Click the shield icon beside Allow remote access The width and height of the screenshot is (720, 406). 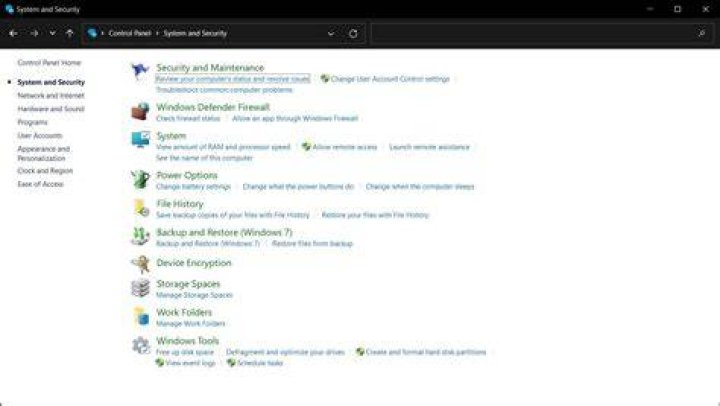(306, 147)
